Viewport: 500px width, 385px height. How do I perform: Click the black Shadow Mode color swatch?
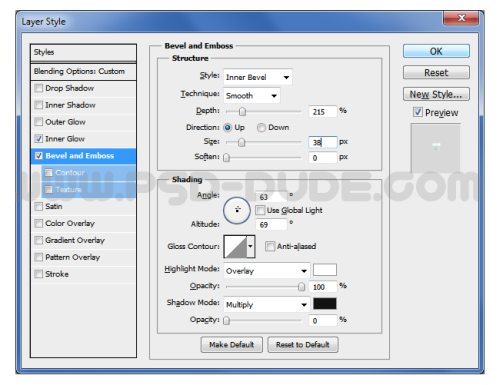coord(325,303)
